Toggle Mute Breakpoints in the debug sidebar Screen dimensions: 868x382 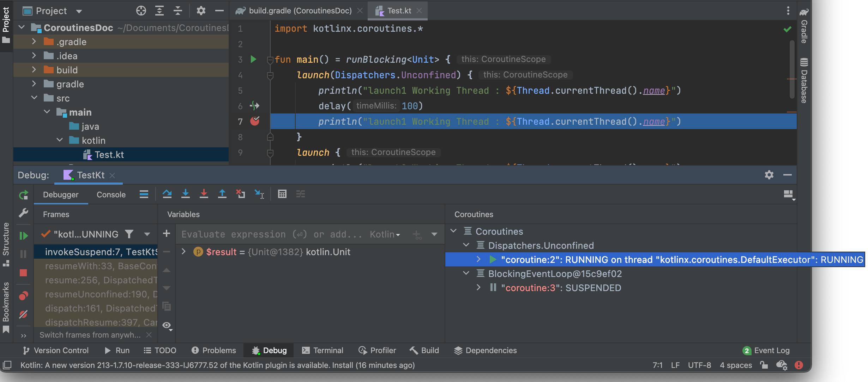23,314
